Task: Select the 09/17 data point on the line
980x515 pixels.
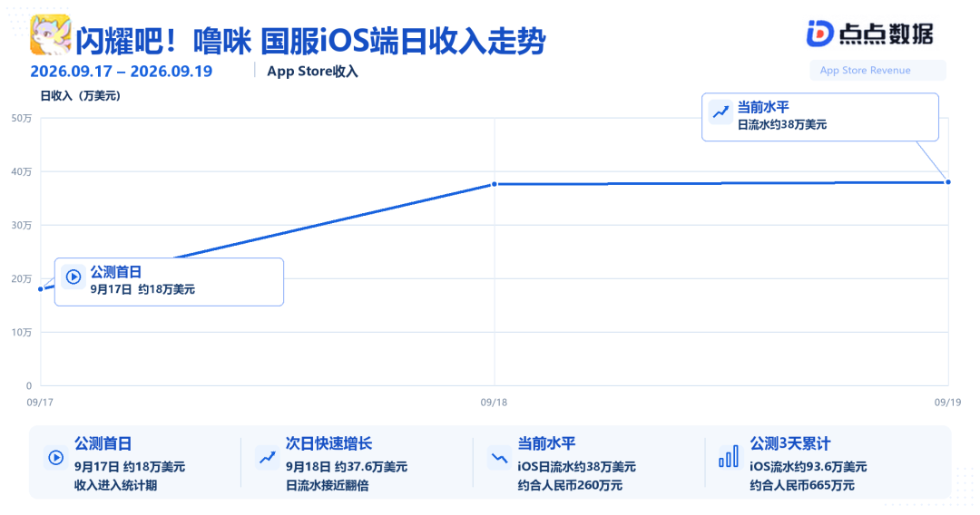Action: pyautogui.click(x=41, y=289)
